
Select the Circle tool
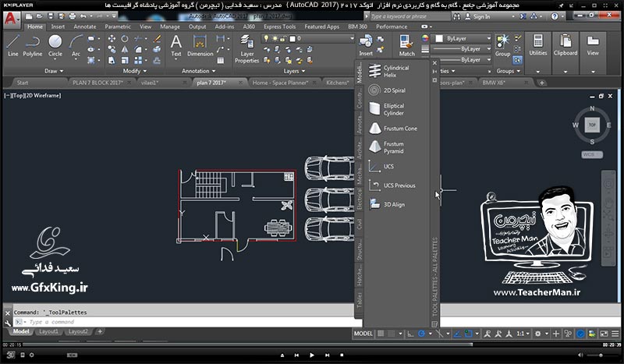click(55, 45)
